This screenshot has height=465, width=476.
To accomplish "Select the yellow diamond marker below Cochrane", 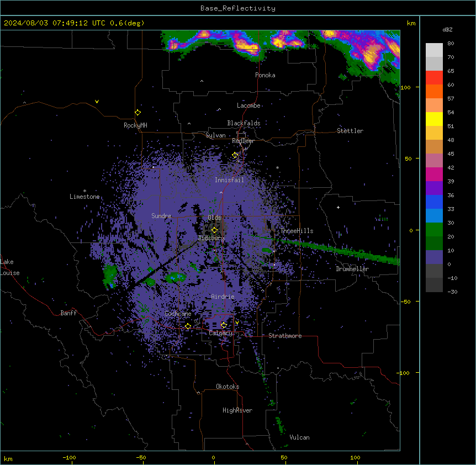I will pos(188,326).
